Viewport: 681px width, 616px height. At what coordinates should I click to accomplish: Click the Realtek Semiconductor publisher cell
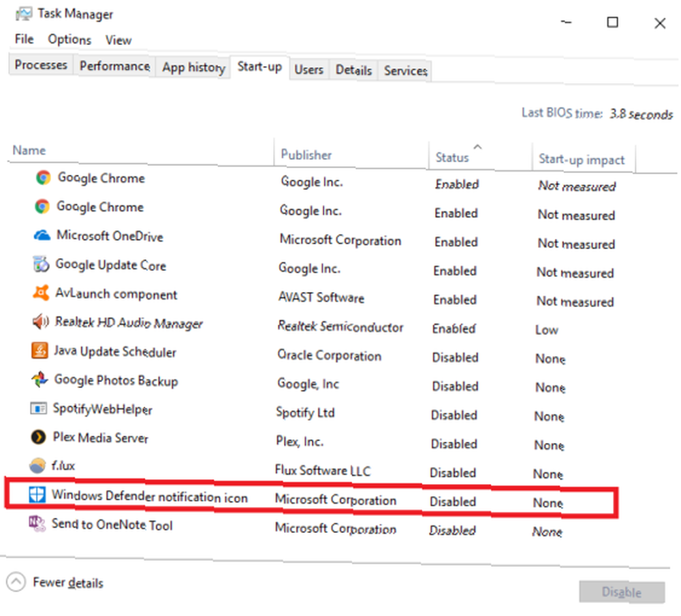coord(340,326)
